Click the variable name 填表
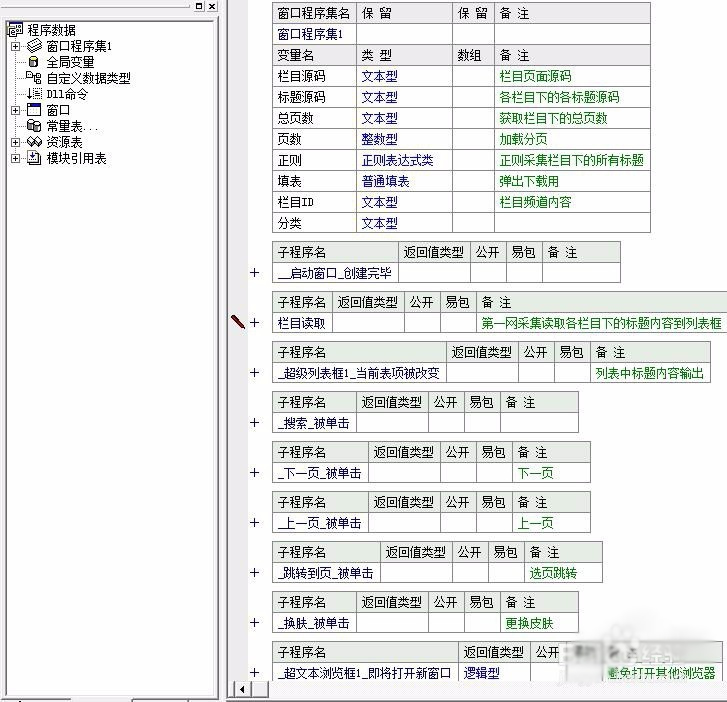The width and height of the screenshot is (727, 702). 289,181
